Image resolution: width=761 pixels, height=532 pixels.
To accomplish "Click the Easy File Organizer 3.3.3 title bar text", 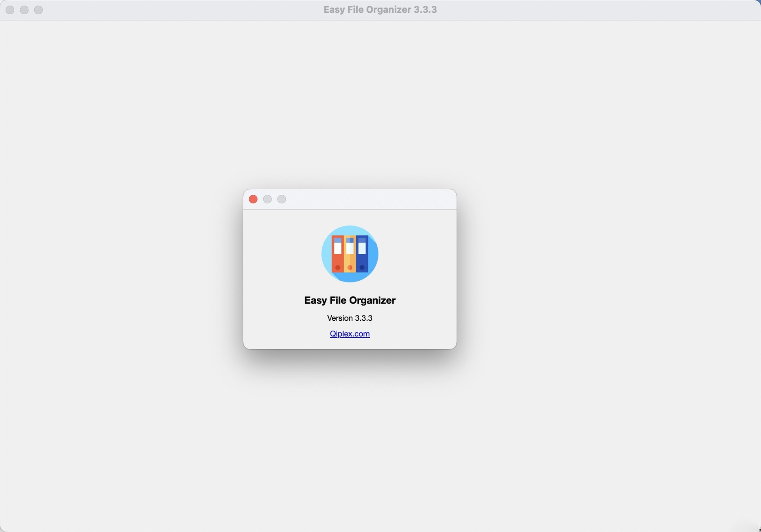I will 380,10.
